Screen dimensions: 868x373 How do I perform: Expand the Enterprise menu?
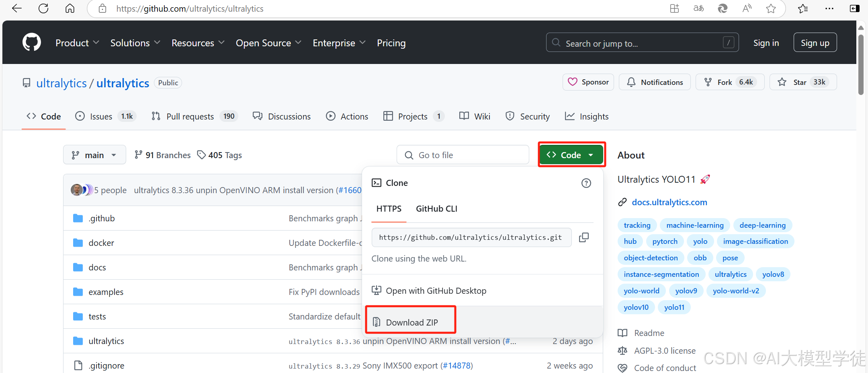(339, 43)
